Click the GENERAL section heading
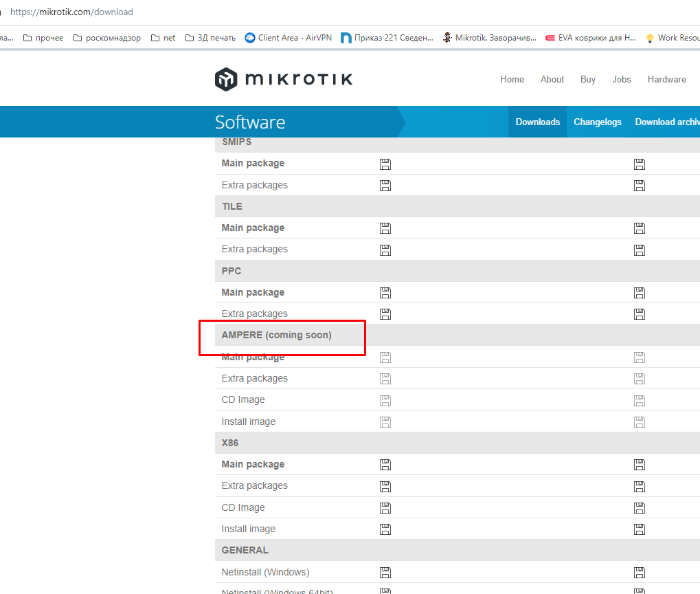 [245, 550]
